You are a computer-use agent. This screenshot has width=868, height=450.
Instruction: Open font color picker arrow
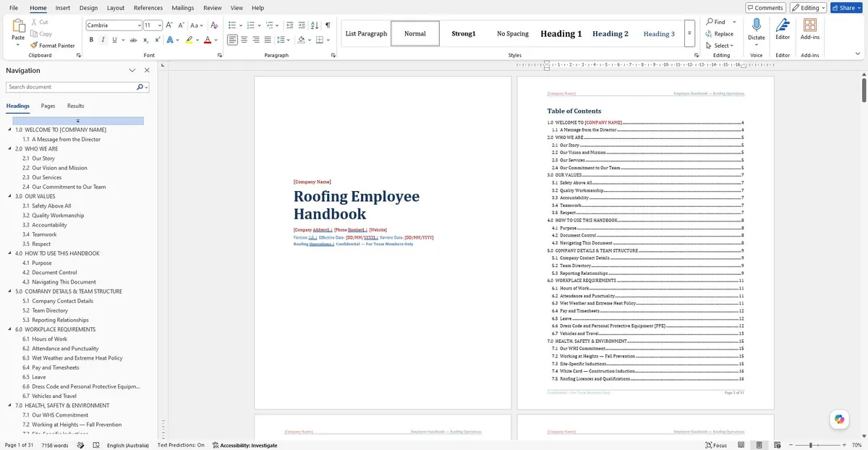coord(216,40)
